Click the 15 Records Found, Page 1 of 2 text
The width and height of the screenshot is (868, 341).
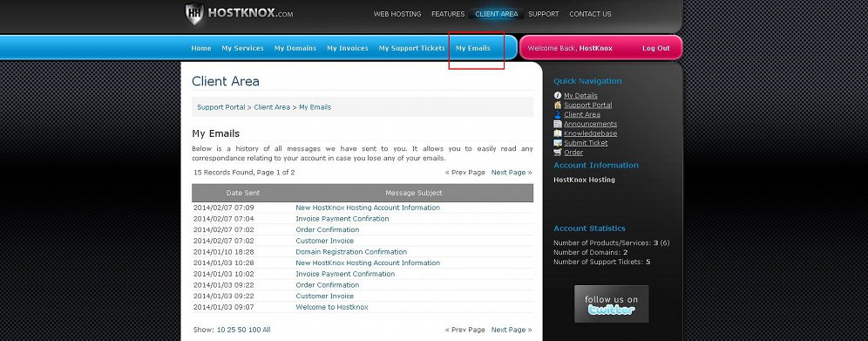[x=244, y=173]
